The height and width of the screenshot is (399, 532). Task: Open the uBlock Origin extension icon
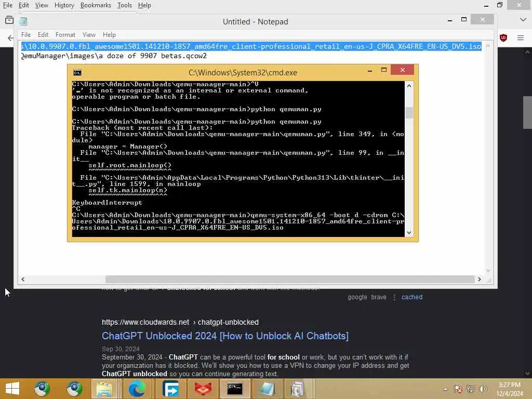pyautogui.click(x=503, y=37)
